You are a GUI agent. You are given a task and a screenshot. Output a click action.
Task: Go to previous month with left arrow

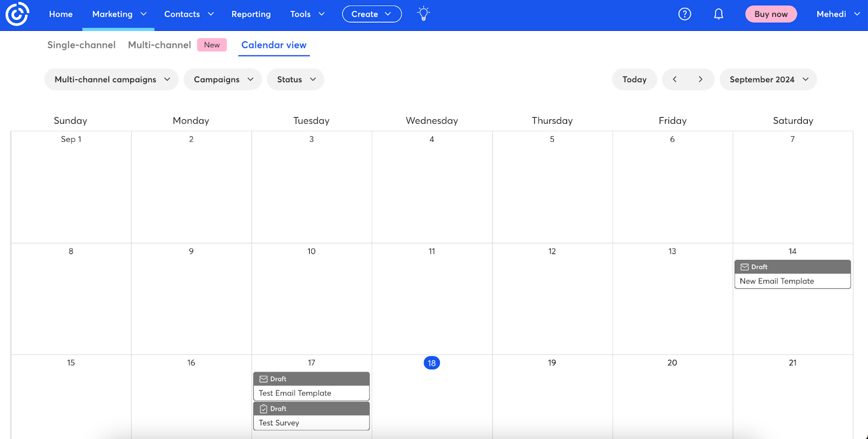pos(675,79)
